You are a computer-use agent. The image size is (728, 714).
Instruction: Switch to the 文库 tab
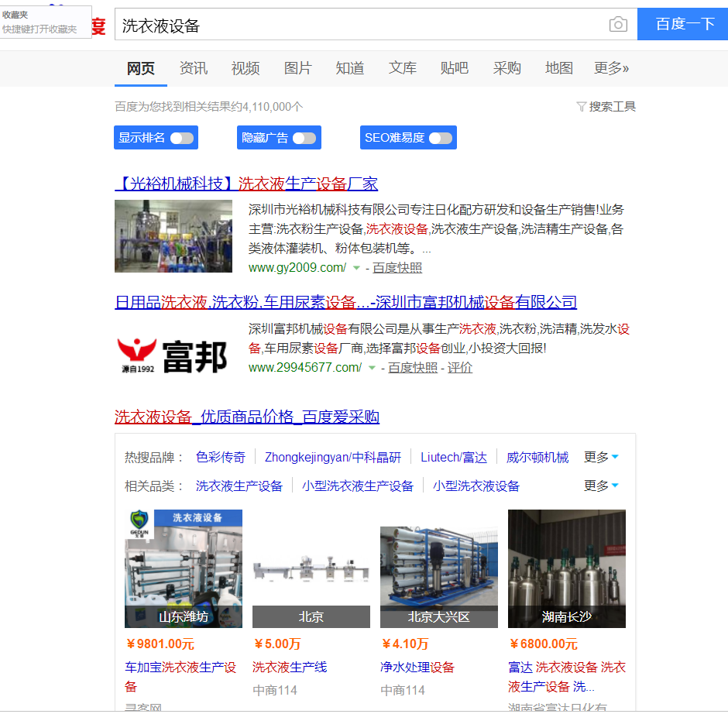click(x=402, y=68)
